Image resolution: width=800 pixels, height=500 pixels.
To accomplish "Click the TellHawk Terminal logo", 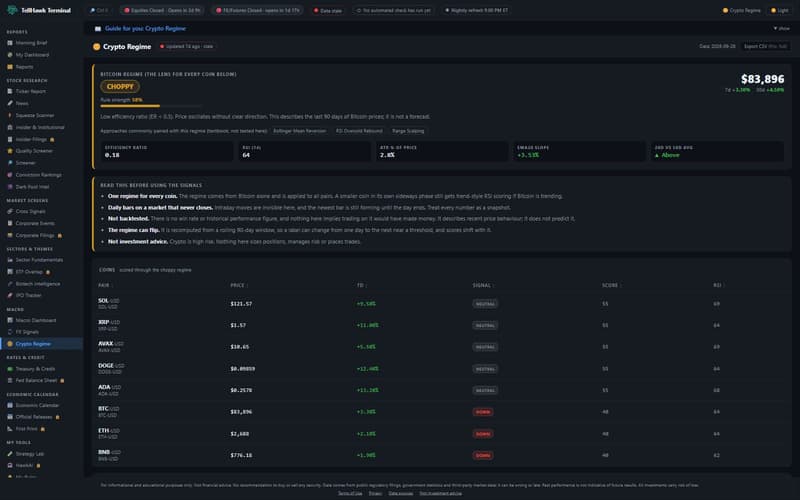I will (x=39, y=10).
